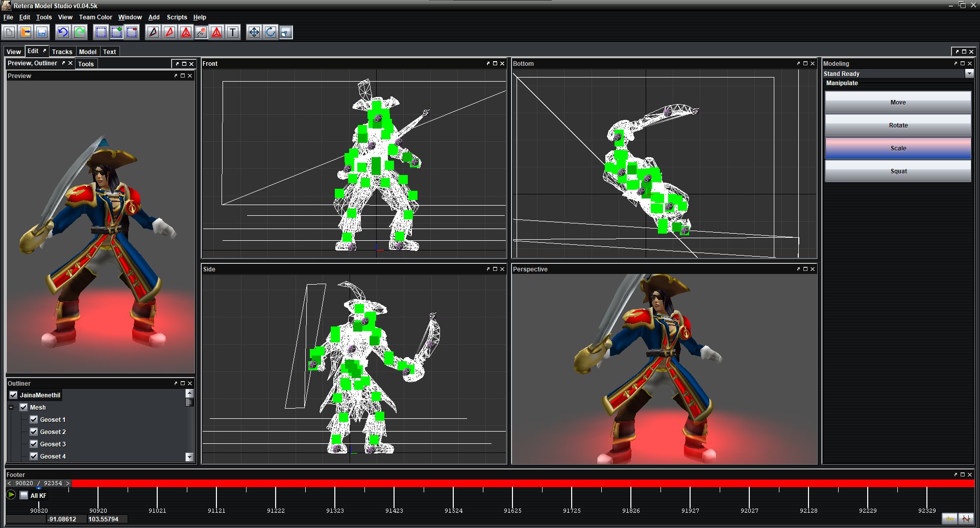Click the Outliner scrollbar up arrow
980x528 pixels.
pyautogui.click(x=189, y=393)
